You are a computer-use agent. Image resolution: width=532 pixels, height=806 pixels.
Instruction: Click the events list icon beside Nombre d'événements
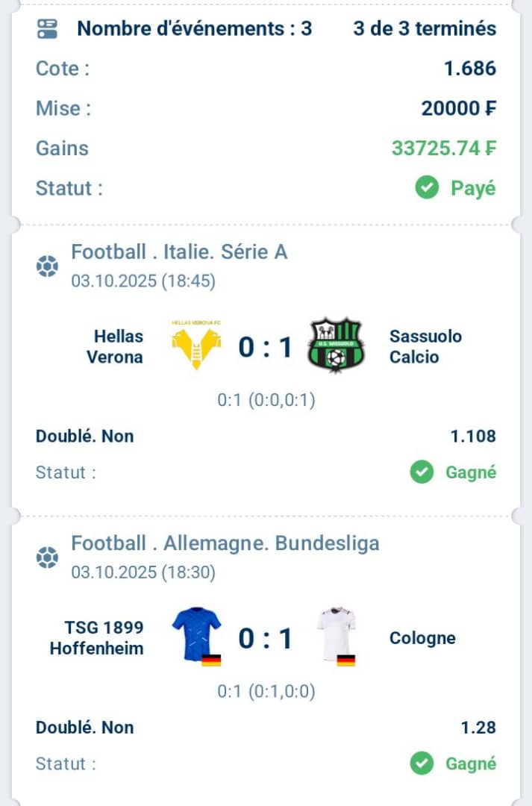(47, 29)
